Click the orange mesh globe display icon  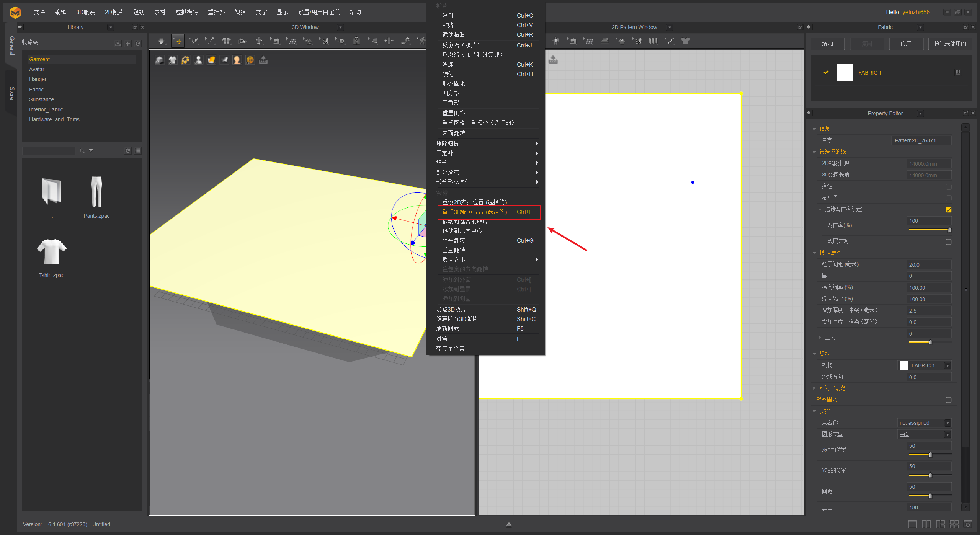click(250, 60)
